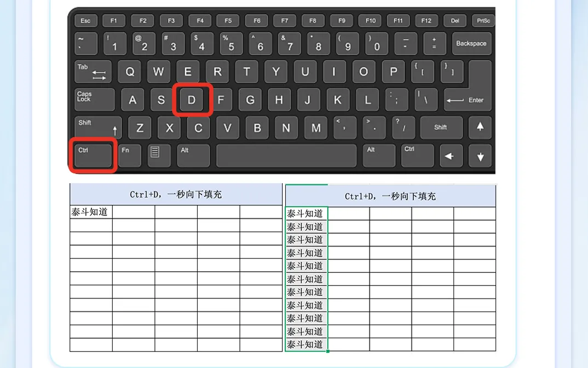Click the number 0 key
This screenshot has width=588, height=368.
tap(377, 43)
